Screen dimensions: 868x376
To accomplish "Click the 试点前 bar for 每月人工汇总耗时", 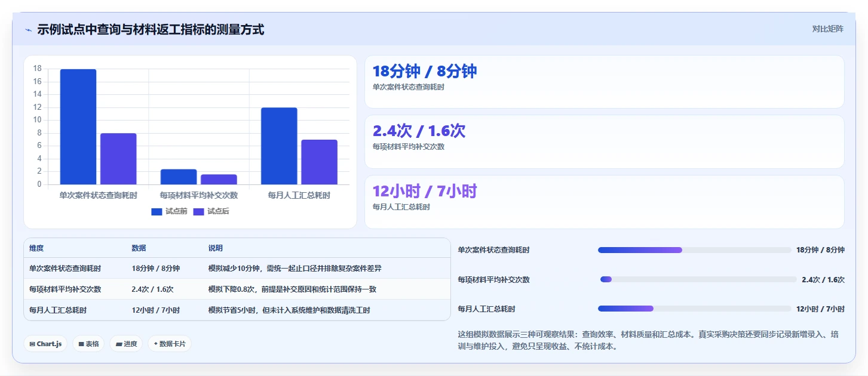I will click(279, 146).
